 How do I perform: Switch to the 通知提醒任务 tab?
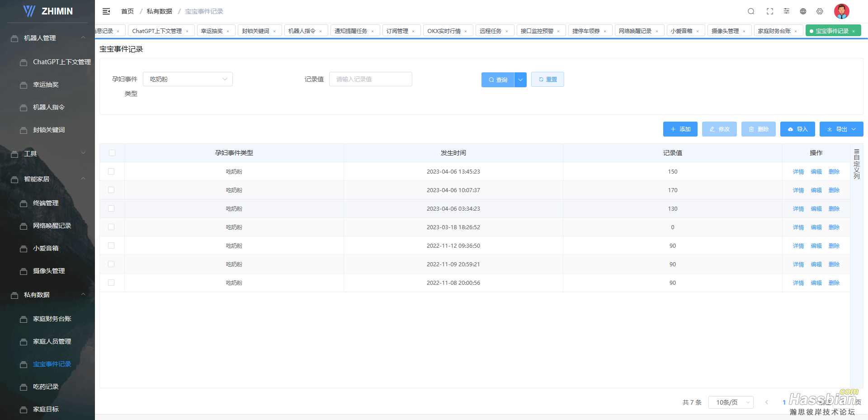pos(351,31)
